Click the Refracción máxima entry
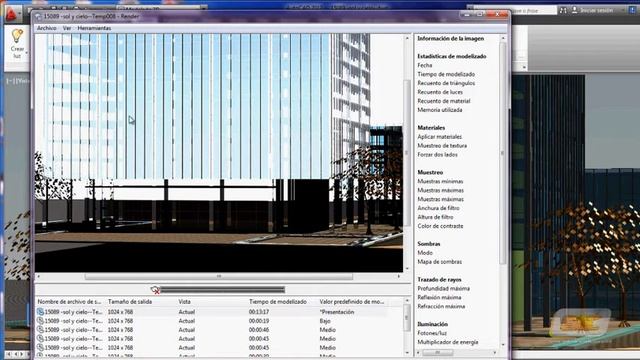The image size is (640, 360). [441, 307]
